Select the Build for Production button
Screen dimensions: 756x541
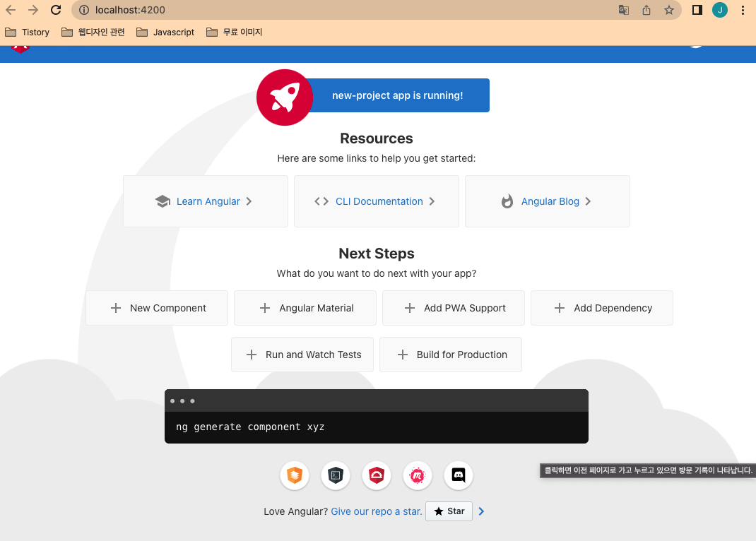click(450, 355)
